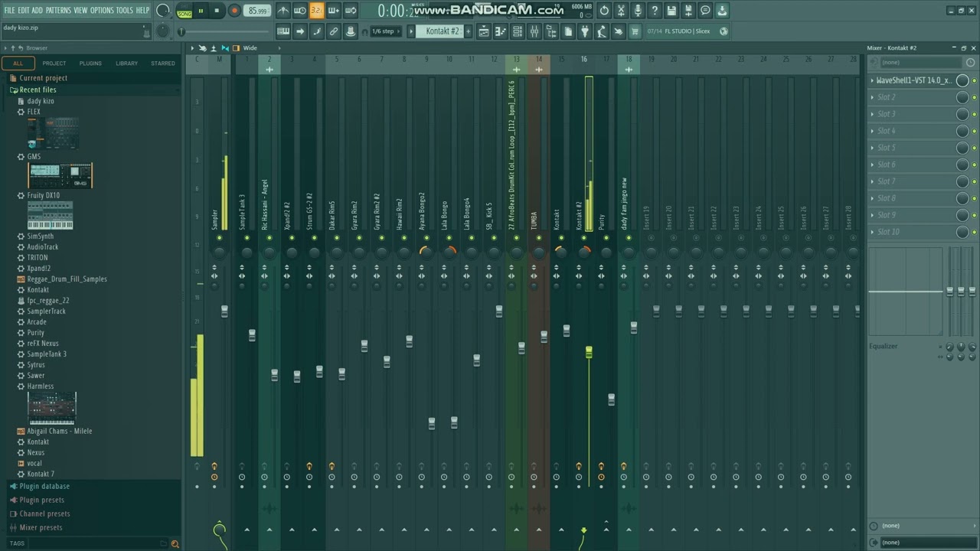Screen dimensions: 980x551
Task: Open the help question mark icon
Action: coord(655,11)
